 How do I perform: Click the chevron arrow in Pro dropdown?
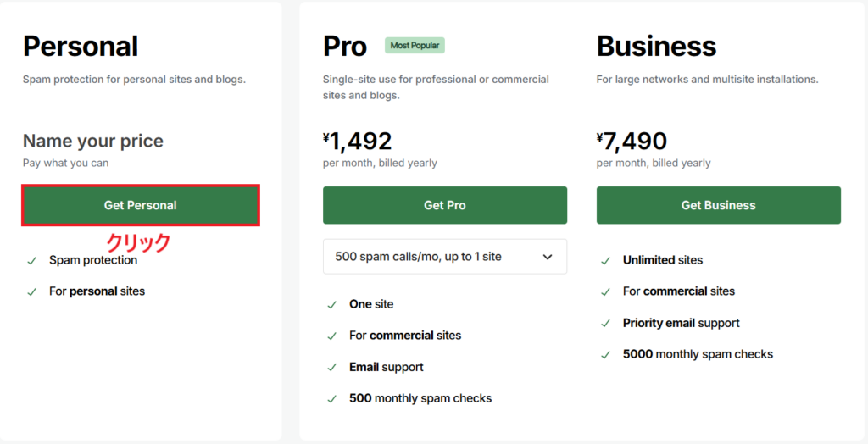pos(548,257)
